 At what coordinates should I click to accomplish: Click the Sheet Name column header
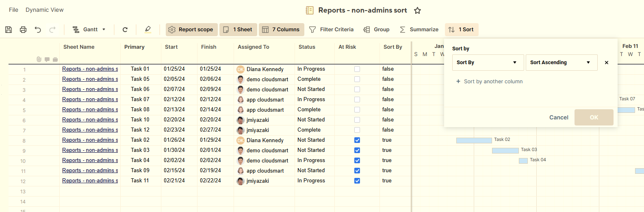[x=79, y=47]
